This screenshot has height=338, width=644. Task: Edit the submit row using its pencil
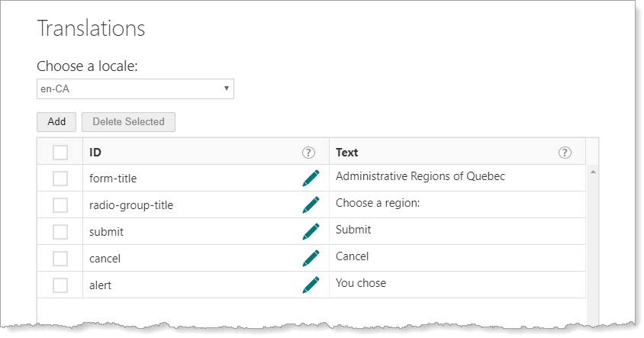(x=311, y=231)
